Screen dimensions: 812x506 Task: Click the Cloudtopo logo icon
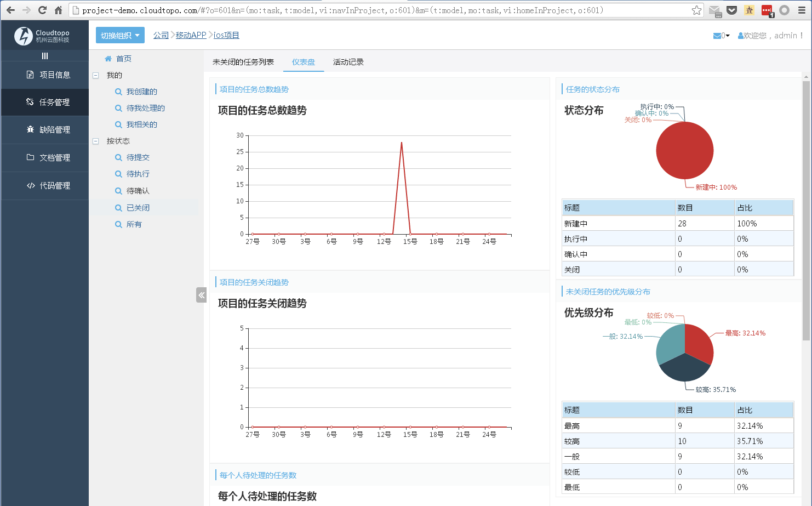tap(24, 36)
